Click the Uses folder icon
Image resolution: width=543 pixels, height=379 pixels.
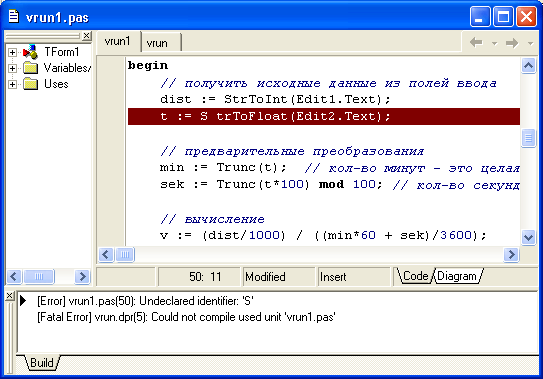point(30,84)
